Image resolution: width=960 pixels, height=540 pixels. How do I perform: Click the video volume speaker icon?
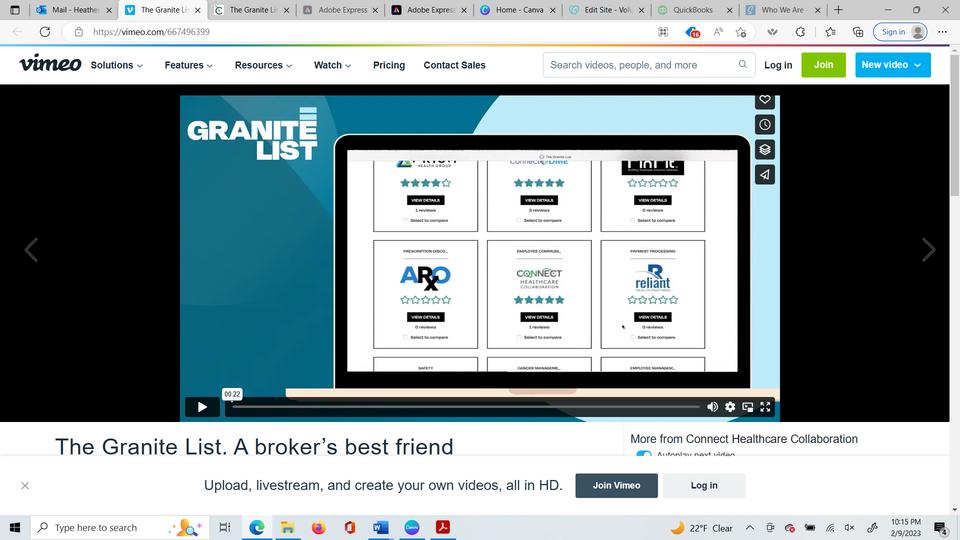pyautogui.click(x=712, y=407)
